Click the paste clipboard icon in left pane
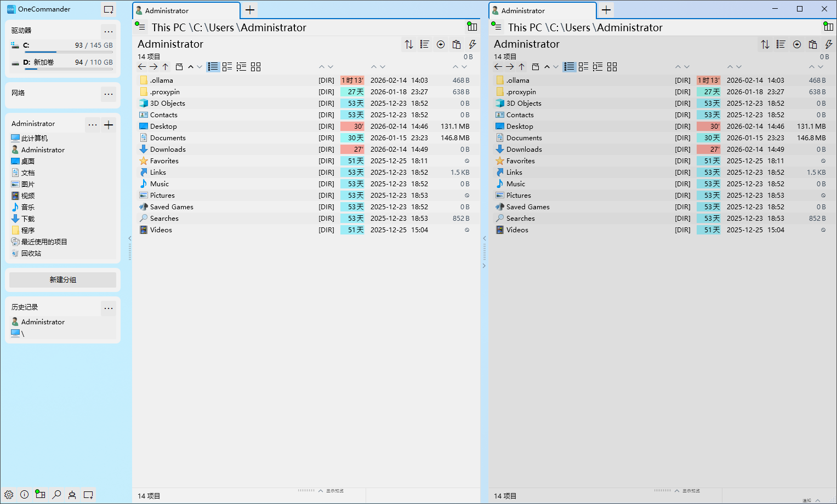This screenshot has width=837, height=504. click(x=457, y=44)
